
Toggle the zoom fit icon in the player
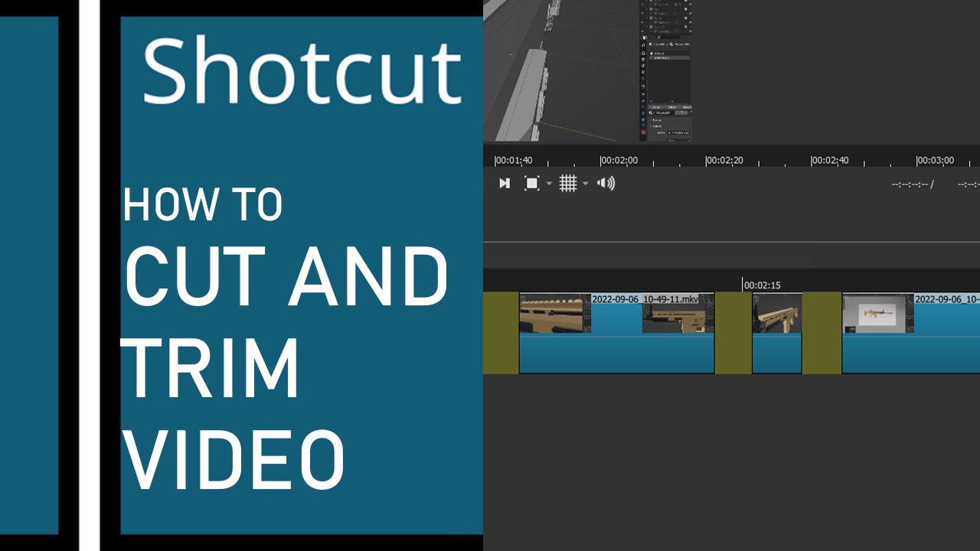point(532,183)
